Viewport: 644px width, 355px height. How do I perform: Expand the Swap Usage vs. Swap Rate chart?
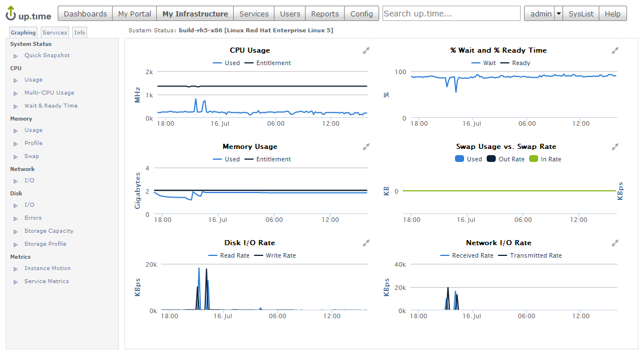pyautogui.click(x=615, y=147)
